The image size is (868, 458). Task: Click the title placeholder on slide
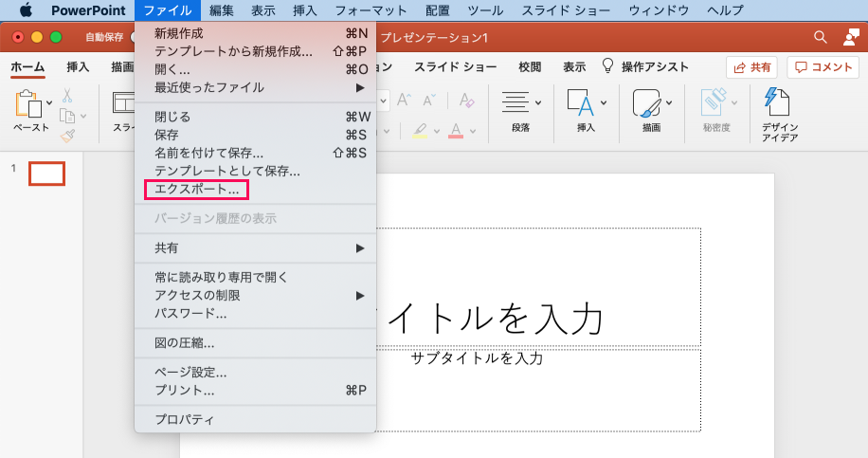pos(538,287)
